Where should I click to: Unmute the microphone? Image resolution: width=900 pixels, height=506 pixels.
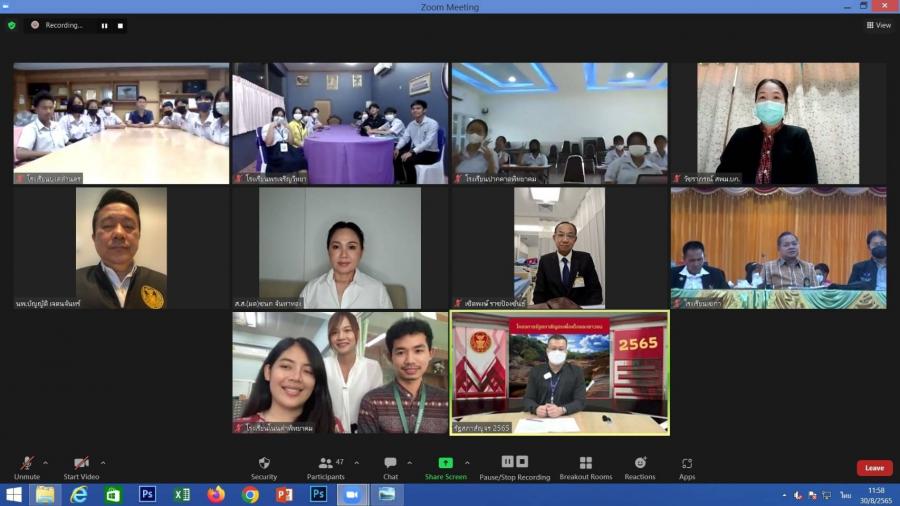click(27, 467)
